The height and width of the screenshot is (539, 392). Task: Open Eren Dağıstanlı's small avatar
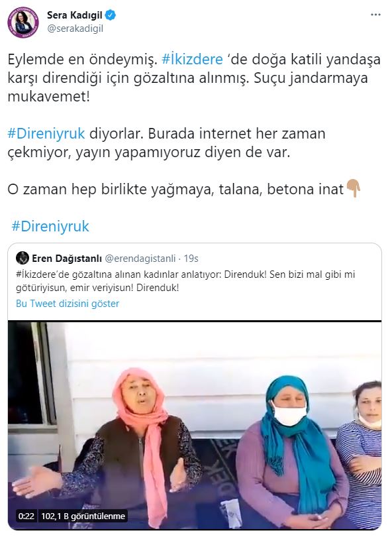pos(23,258)
